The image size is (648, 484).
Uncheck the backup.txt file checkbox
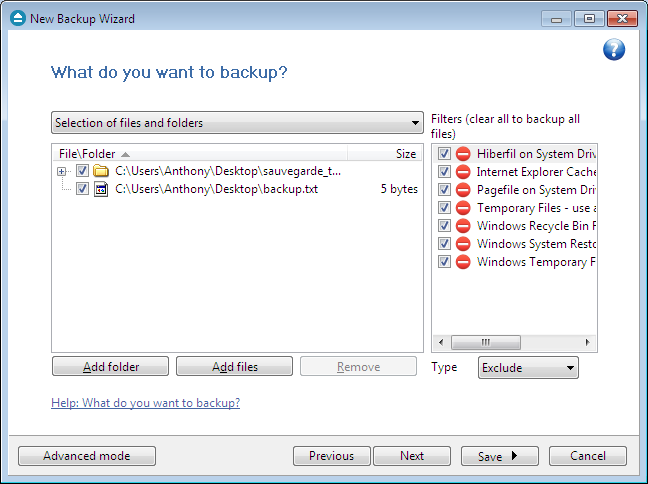82,189
